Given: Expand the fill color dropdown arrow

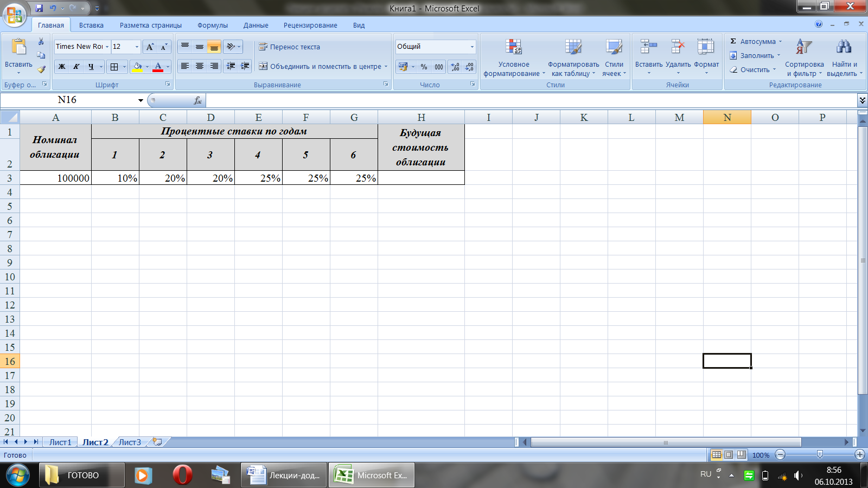Looking at the screenshot, I should 147,67.
